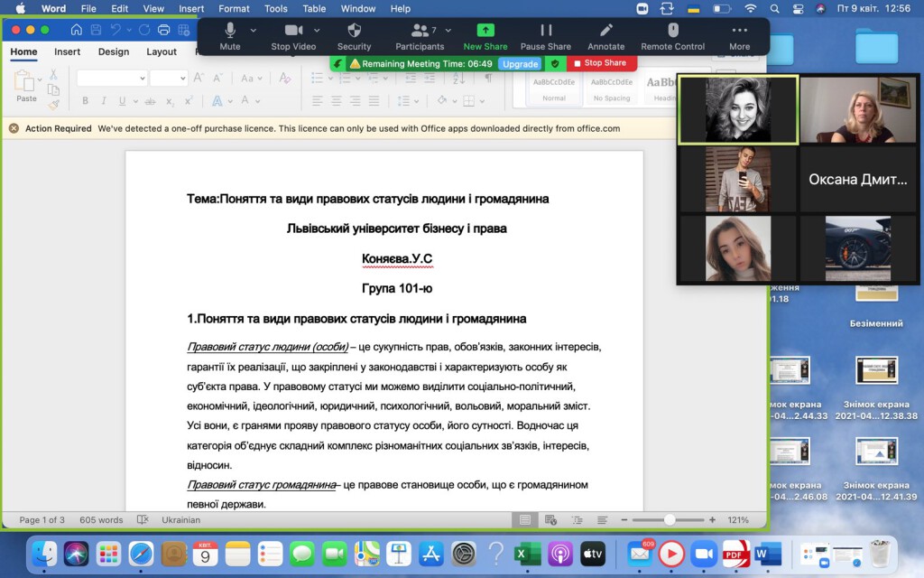The image size is (924, 578).
Task: Click Decrease Font Size icon
Action: (218, 78)
